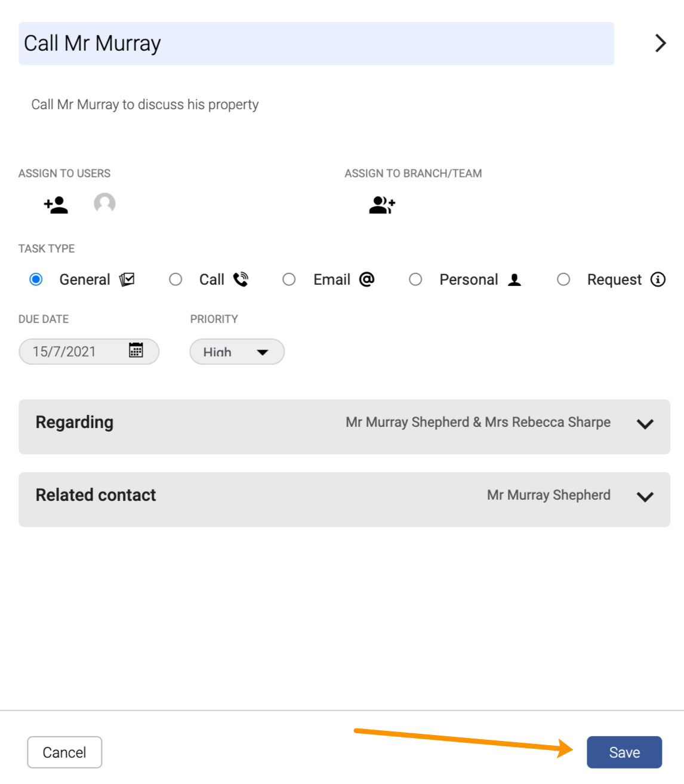Select the Call task type radio button
Viewport: 684px width, 784px height.
click(x=175, y=279)
